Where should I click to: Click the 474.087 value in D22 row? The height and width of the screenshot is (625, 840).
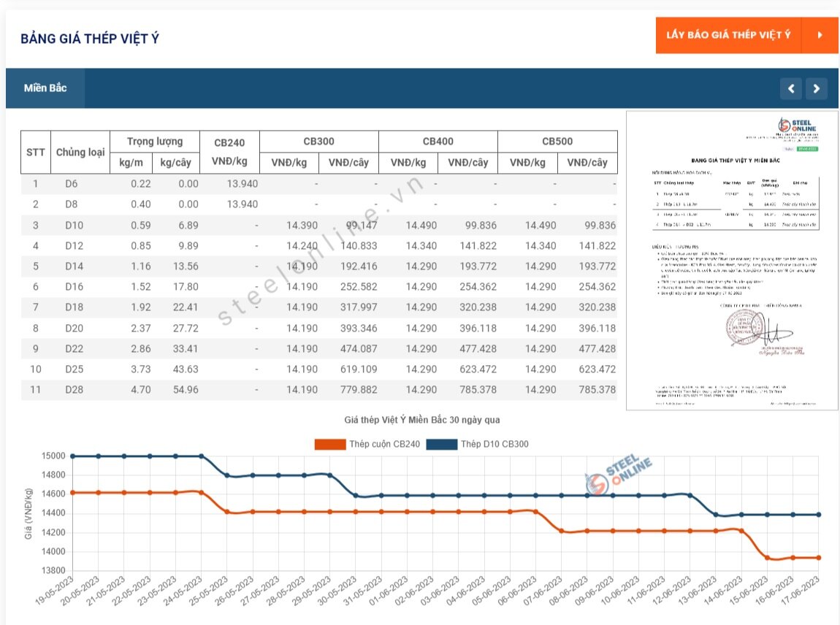click(359, 349)
